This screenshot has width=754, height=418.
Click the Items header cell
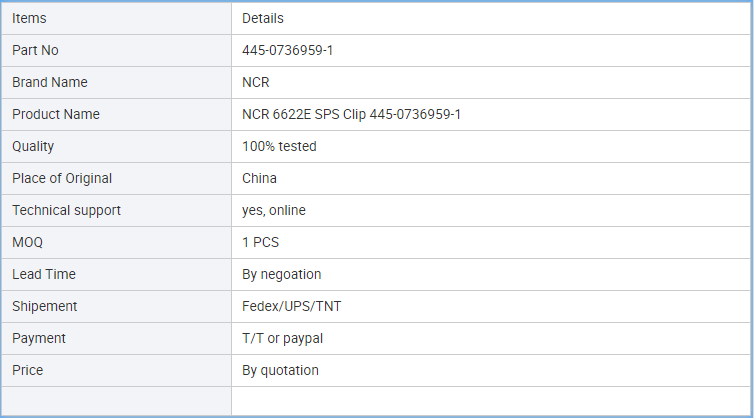tap(116, 18)
